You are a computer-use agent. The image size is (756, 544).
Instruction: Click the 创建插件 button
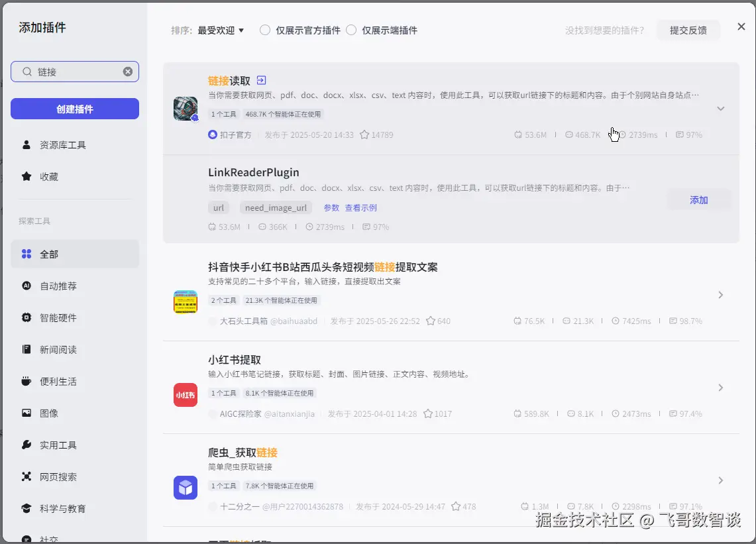point(75,109)
